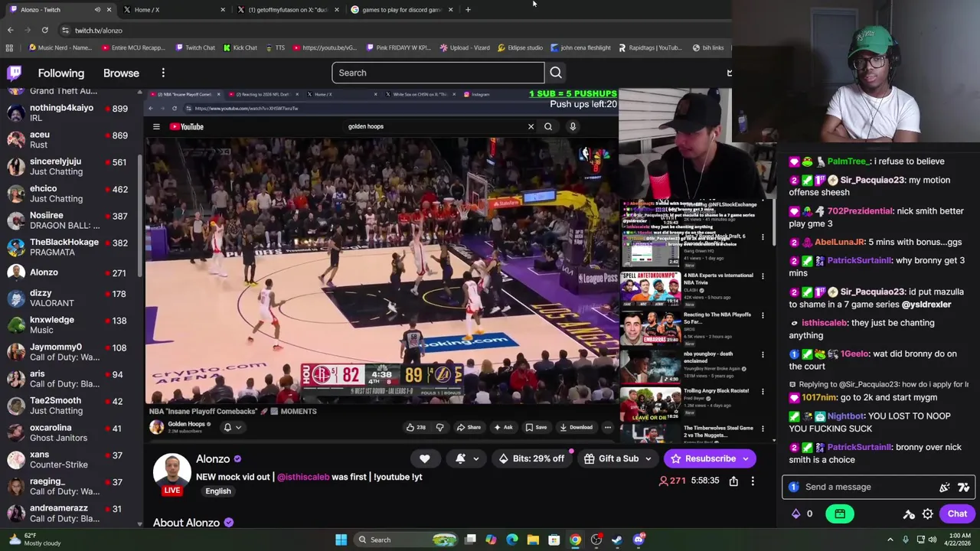Viewport: 980px width, 551px height.
Task: Click the Twitch search magnifier button
Action: coord(556,73)
